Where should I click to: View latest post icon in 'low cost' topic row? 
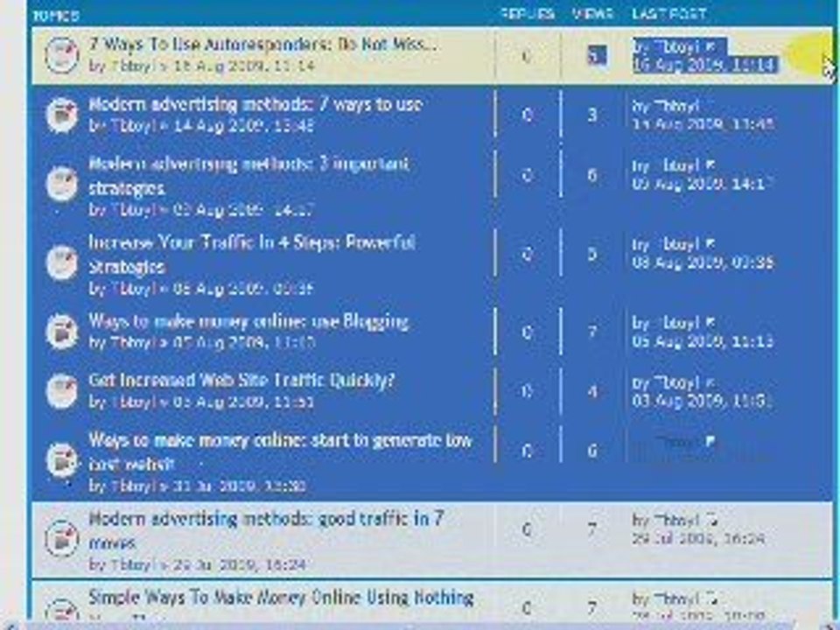[710, 441]
